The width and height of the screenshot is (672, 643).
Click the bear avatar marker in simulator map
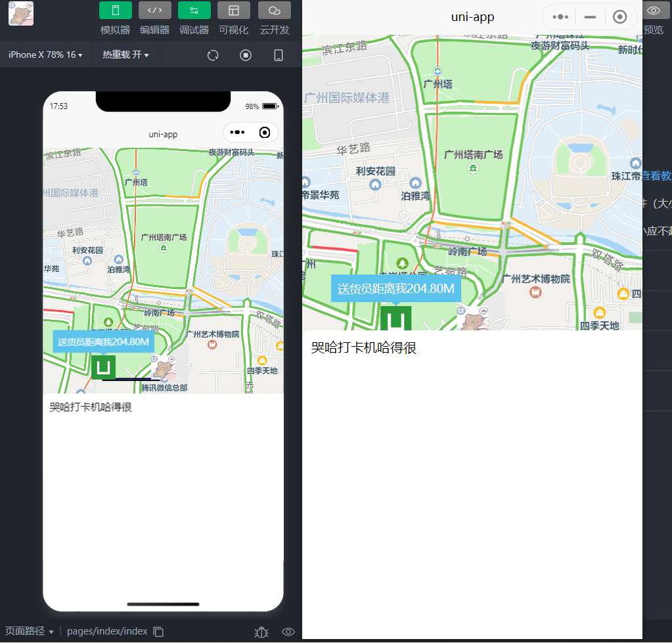pyautogui.click(x=164, y=367)
